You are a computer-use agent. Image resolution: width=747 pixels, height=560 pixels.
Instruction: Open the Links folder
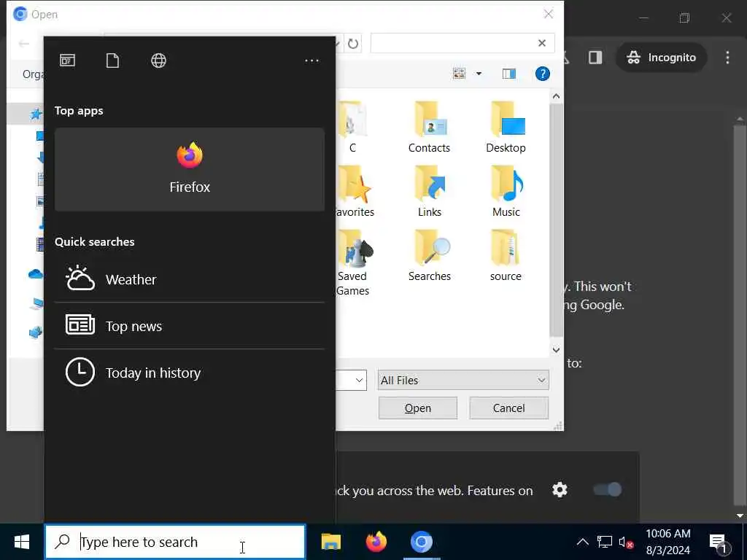(x=429, y=192)
